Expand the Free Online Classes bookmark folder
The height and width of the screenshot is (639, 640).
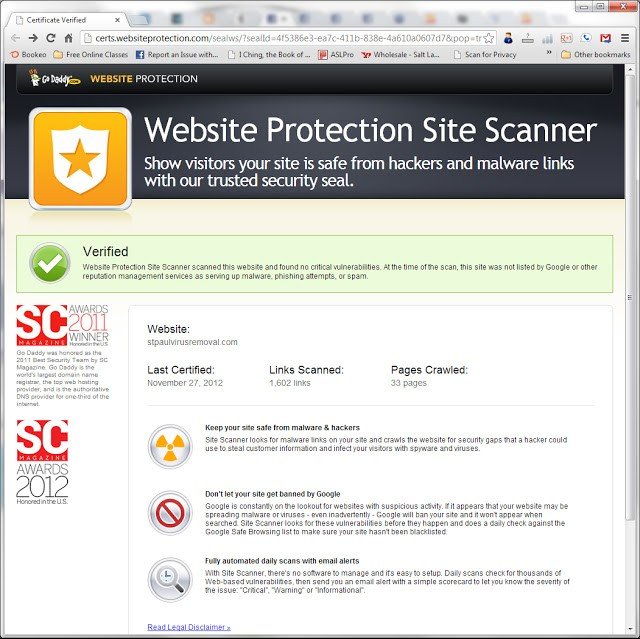(91, 54)
